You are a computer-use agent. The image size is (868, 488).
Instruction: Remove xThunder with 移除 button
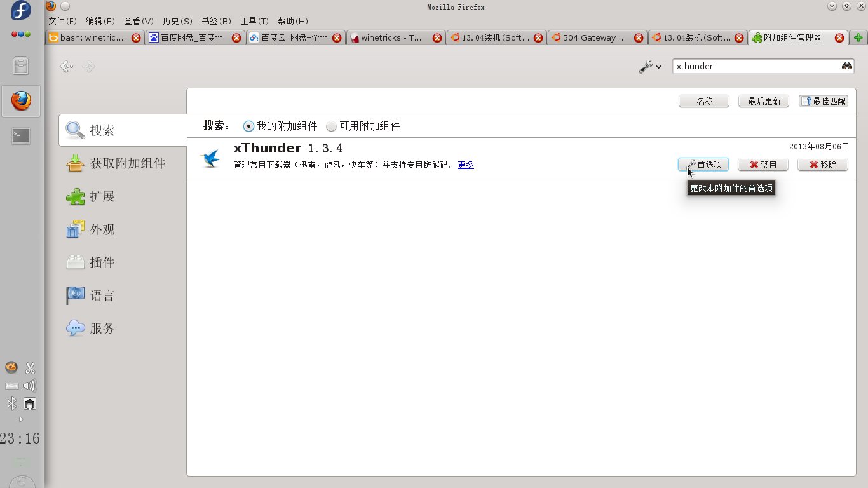823,165
